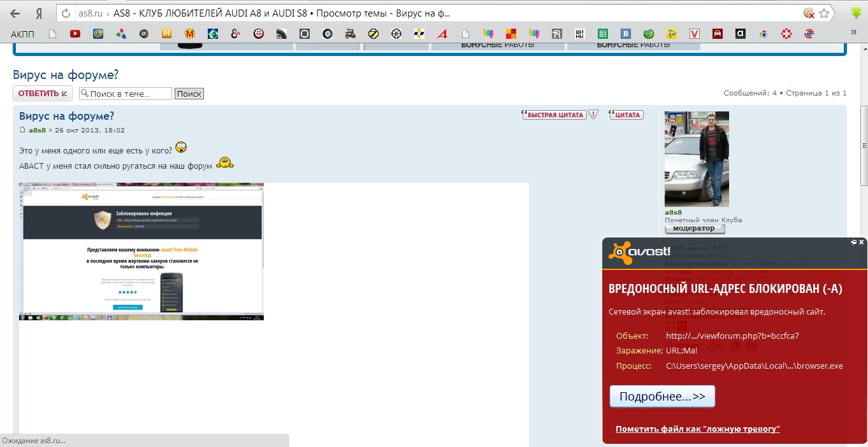
Task: Click the 'модератор' rank badge
Action: [695, 229]
